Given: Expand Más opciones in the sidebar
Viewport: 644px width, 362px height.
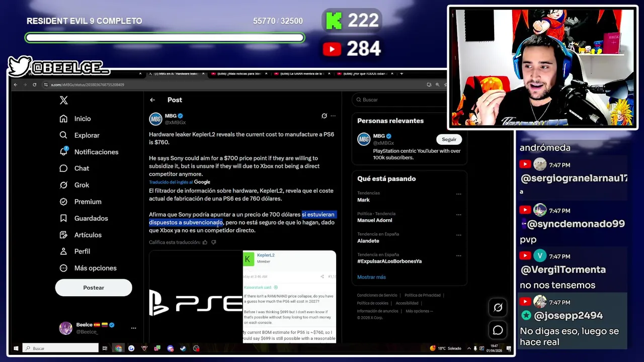Looking at the screenshot, I should click(x=88, y=268).
